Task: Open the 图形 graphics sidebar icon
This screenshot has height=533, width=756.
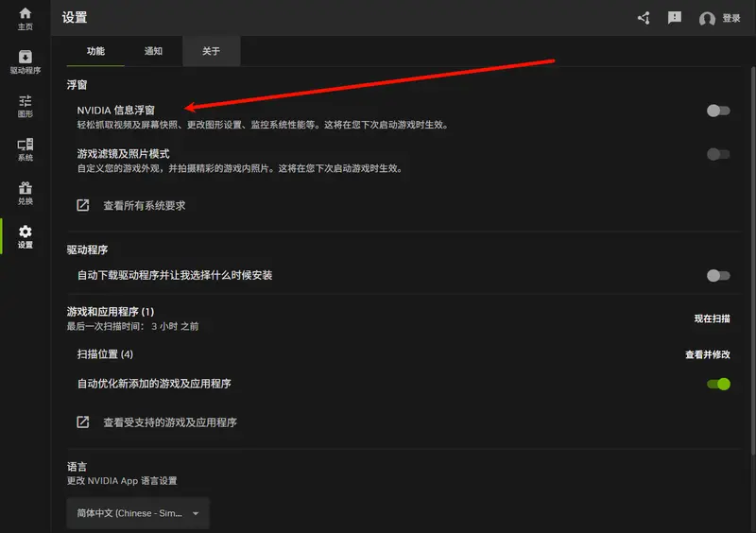Action: [x=26, y=106]
